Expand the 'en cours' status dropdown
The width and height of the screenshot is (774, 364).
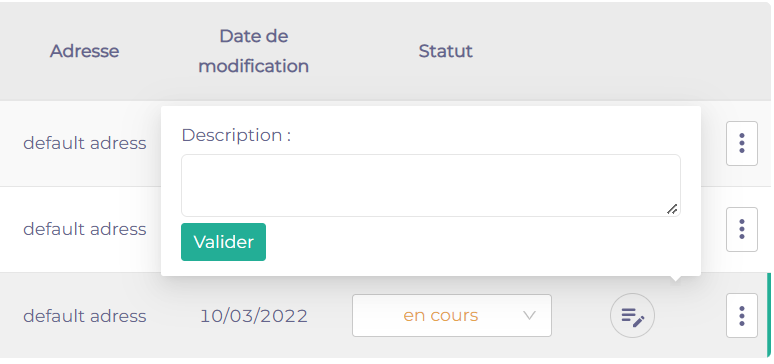[452, 316]
